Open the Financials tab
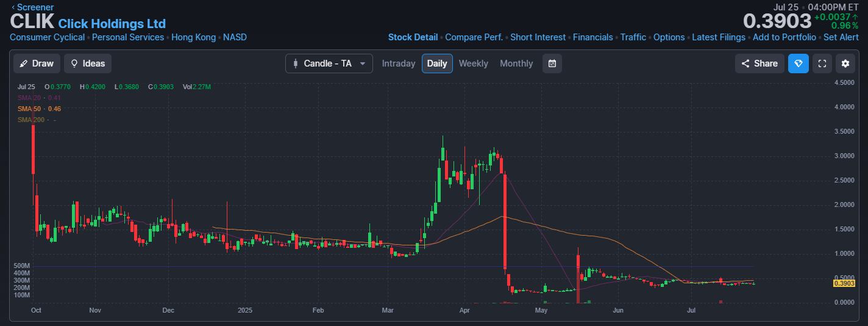Screen dimensions: 868x326 [592, 37]
